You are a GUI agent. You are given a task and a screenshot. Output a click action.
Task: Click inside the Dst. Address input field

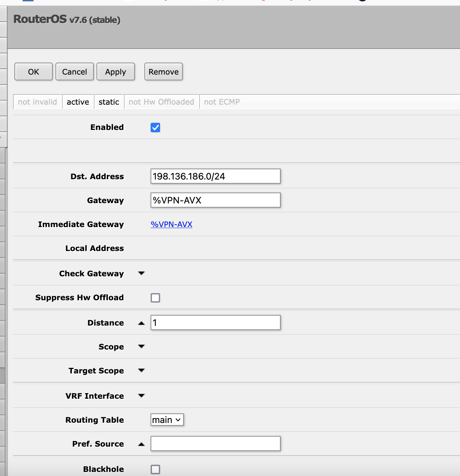click(215, 176)
